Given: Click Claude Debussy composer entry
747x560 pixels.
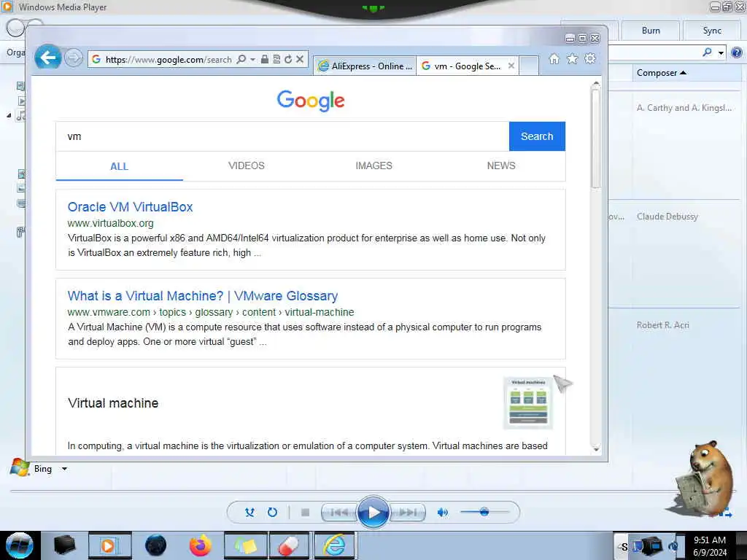Looking at the screenshot, I should [x=667, y=217].
